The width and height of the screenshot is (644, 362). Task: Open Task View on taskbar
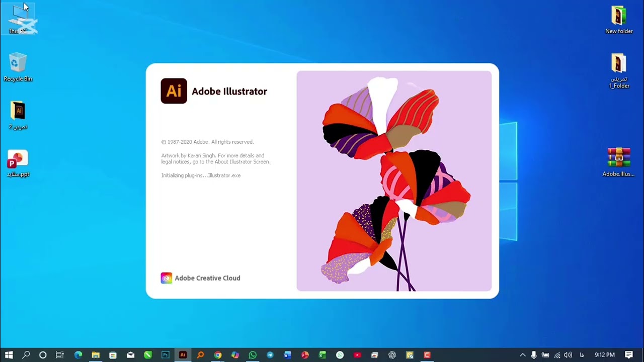(60, 355)
